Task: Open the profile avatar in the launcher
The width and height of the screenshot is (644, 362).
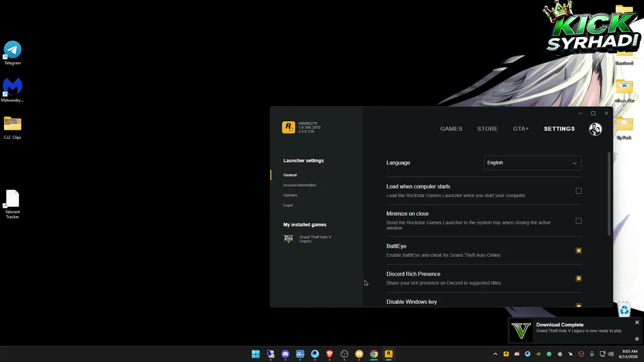Action: click(595, 129)
